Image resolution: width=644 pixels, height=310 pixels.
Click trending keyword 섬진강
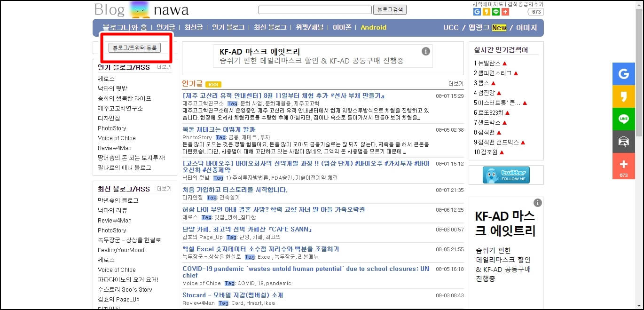[487, 93]
